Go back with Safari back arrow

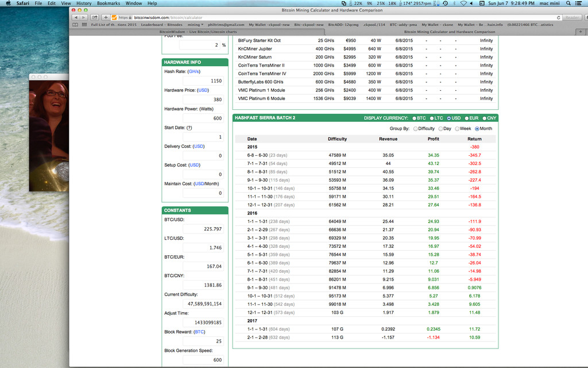click(76, 17)
